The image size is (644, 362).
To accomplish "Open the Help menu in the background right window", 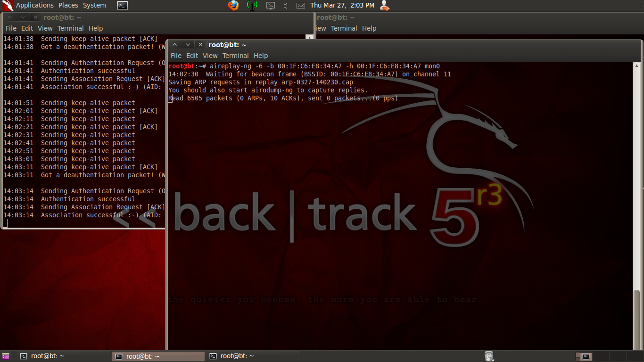I will click(369, 28).
